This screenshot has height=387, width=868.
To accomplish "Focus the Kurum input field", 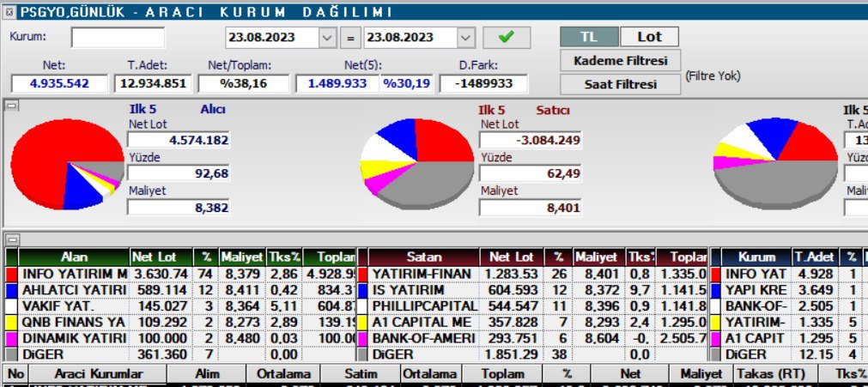I will tap(118, 38).
